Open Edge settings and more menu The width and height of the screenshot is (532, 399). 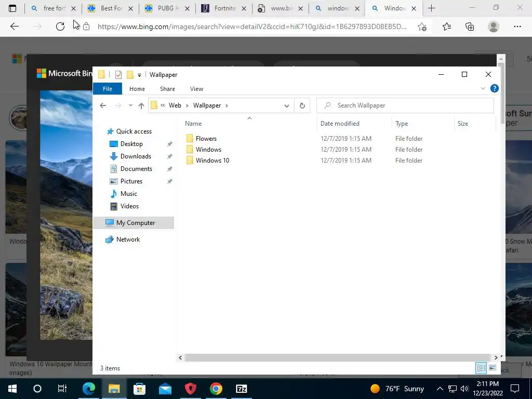[x=517, y=26]
